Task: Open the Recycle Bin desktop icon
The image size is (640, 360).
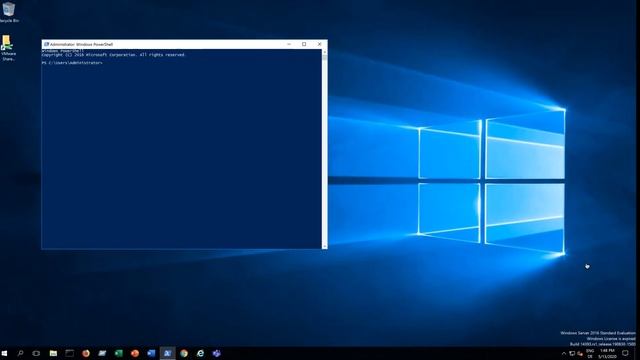Action: (9, 11)
